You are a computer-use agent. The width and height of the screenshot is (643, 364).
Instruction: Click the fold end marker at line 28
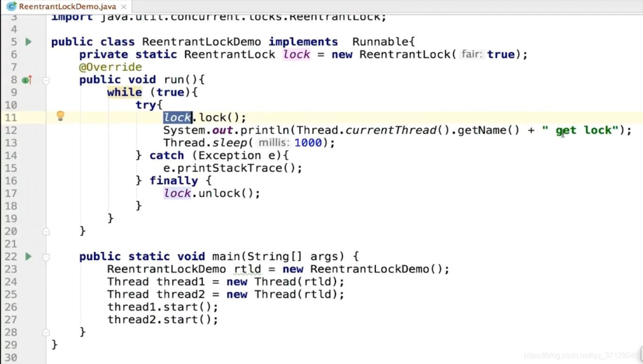pos(46,332)
